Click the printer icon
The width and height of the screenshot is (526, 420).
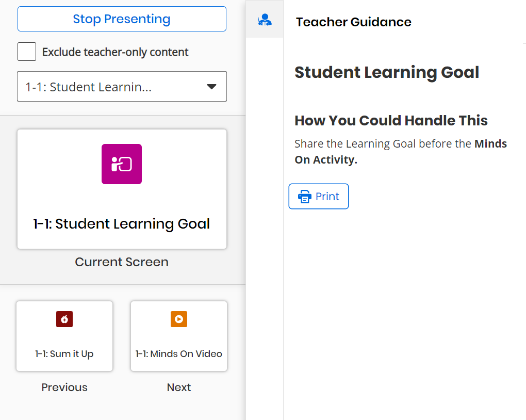click(x=305, y=197)
